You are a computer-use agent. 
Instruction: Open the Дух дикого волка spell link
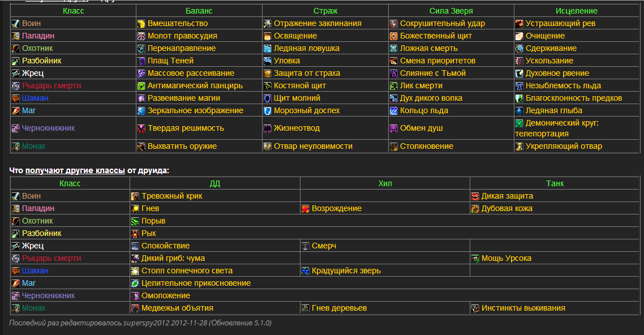tap(431, 98)
